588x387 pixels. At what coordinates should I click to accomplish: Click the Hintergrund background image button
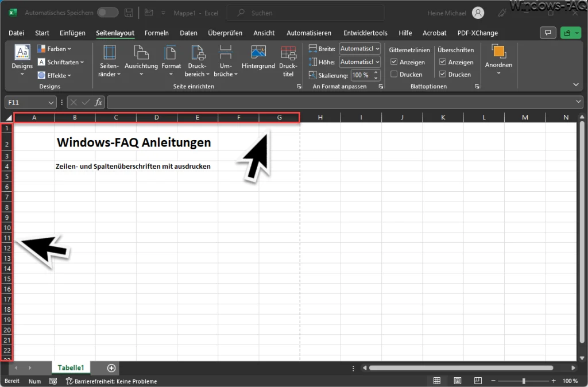point(258,58)
